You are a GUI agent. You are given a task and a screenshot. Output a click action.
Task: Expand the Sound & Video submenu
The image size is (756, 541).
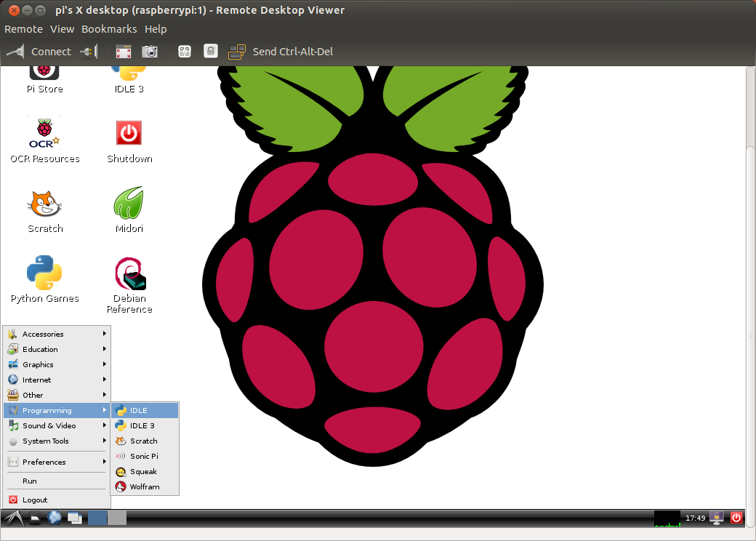pyautogui.click(x=57, y=426)
